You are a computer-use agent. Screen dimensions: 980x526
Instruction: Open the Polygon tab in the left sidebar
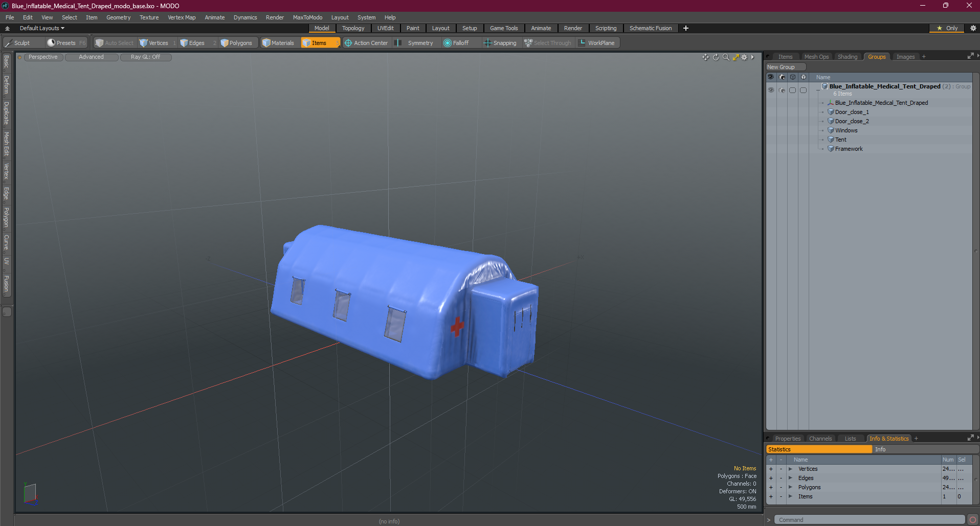click(x=7, y=218)
